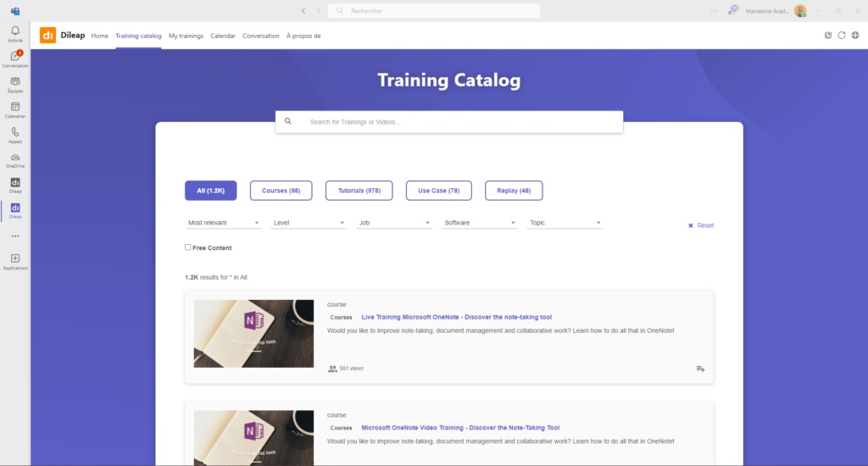The width and height of the screenshot is (868, 466).
Task: Filter by Tutorials (978)
Action: tap(359, 191)
